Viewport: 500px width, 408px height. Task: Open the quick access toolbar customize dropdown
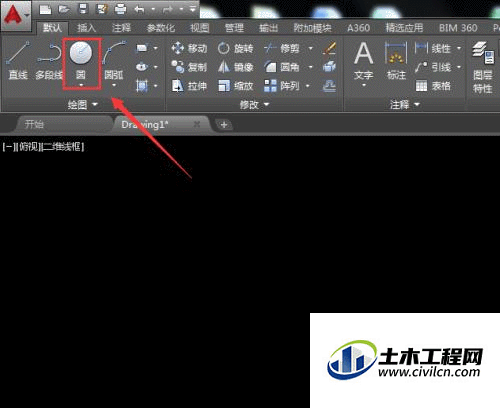193,10
